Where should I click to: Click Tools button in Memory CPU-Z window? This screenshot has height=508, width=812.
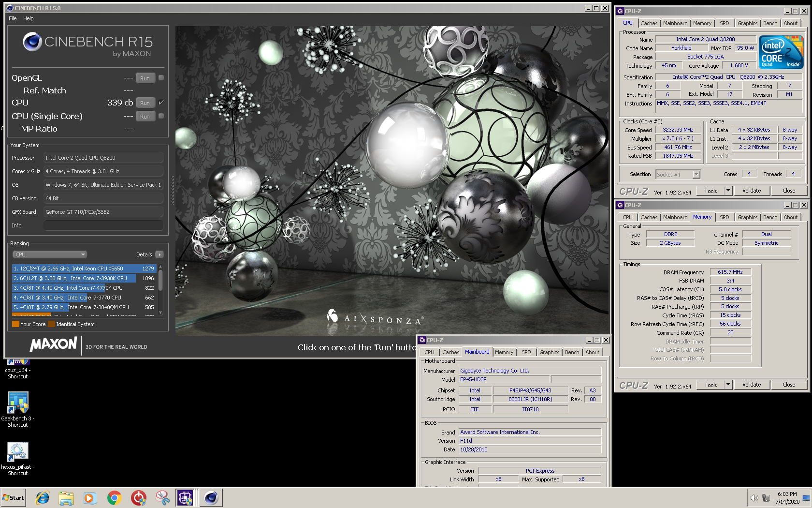pyautogui.click(x=710, y=385)
